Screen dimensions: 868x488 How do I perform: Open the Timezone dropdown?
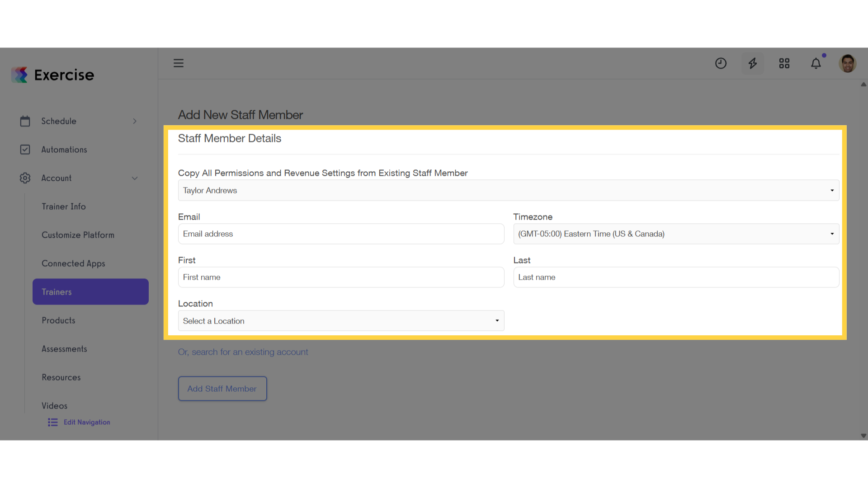(x=676, y=234)
